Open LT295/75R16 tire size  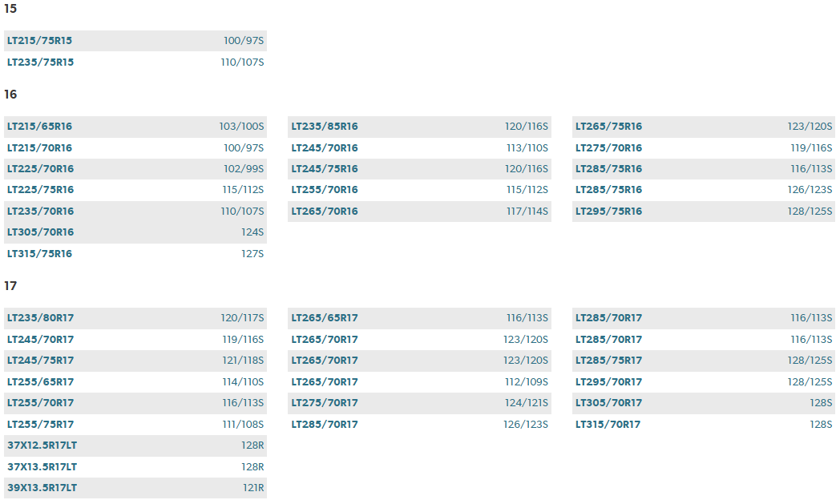(608, 212)
